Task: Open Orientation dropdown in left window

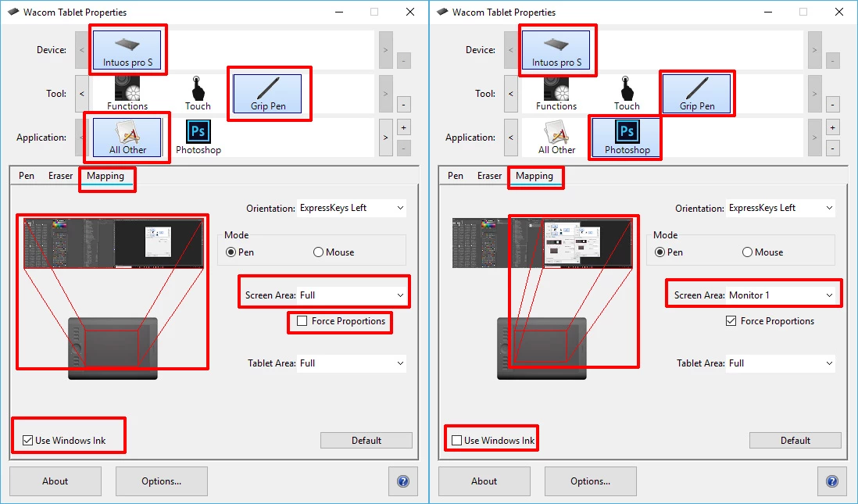Action: pos(352,208)
